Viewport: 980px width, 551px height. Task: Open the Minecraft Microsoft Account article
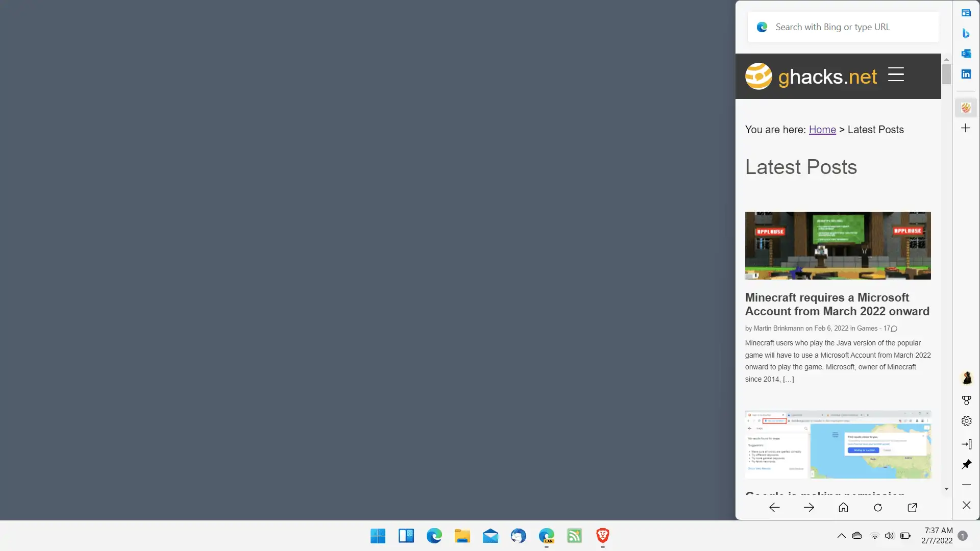click(x=837, y=304)
